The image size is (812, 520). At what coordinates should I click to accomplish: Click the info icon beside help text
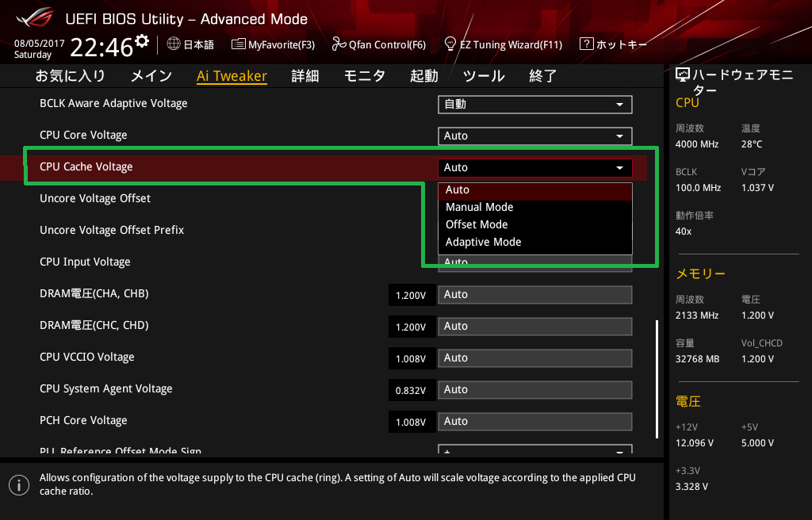(19, 485)
